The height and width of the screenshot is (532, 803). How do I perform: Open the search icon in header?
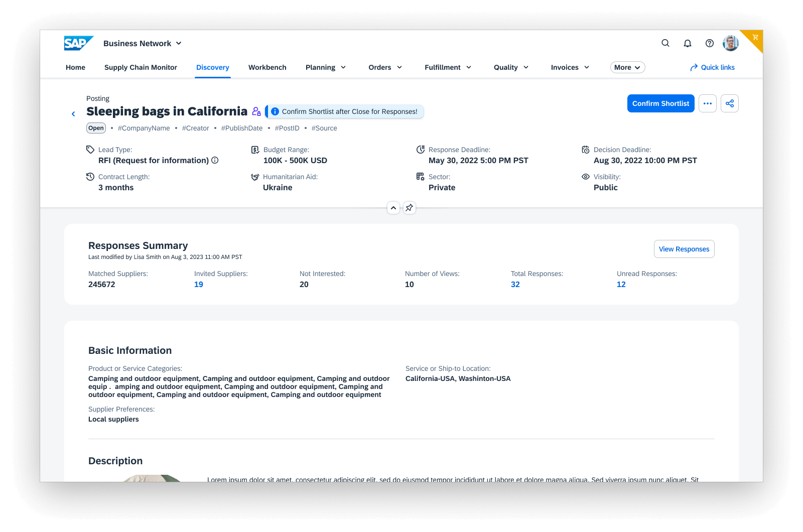coord(665,43)
